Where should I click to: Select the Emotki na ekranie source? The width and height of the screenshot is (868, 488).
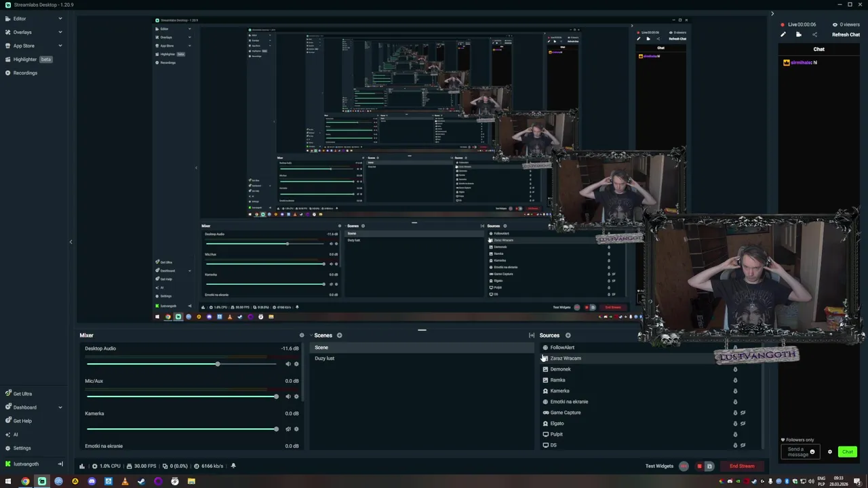[x=569, y=402]
